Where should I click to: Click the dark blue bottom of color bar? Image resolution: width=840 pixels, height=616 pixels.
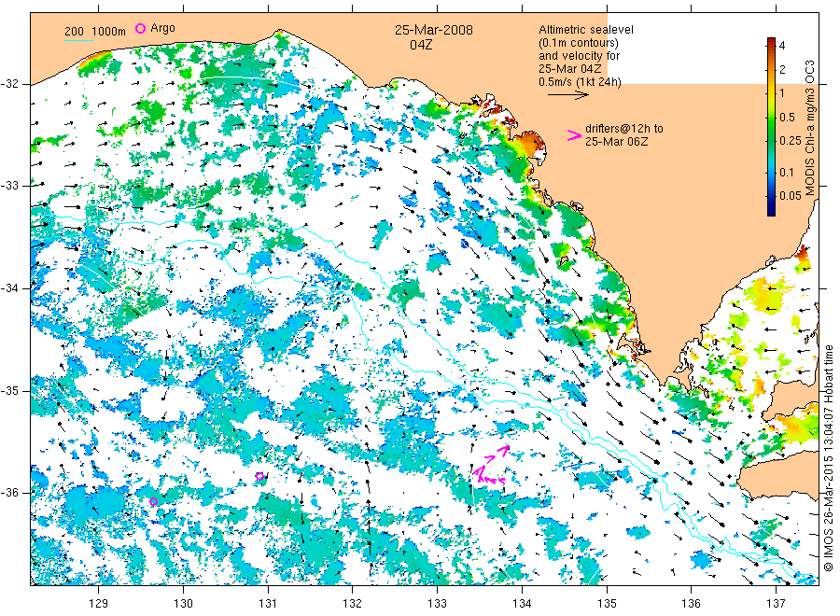coord(771,210)
